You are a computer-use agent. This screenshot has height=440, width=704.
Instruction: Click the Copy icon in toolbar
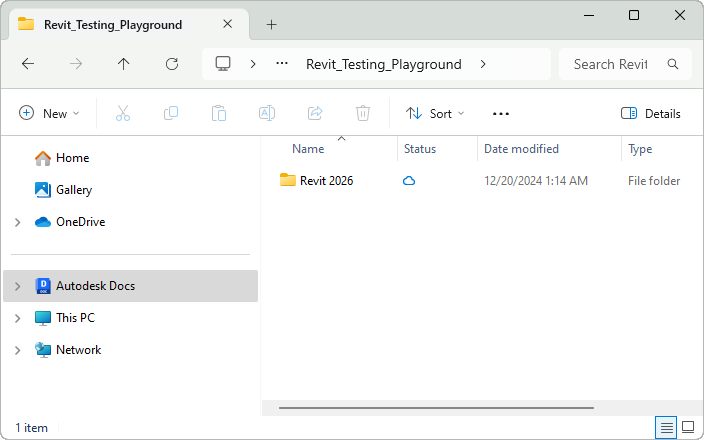coord(171,113)
